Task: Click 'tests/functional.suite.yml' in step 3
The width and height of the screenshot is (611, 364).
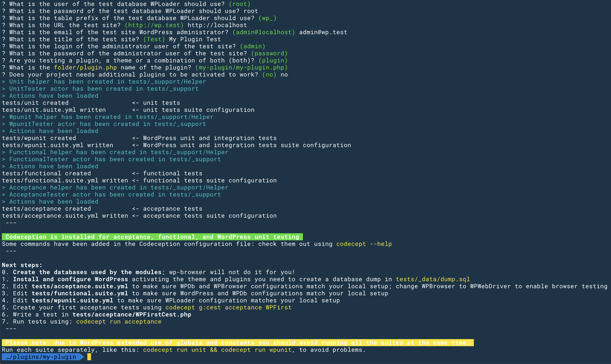Action: coord(80,293)
